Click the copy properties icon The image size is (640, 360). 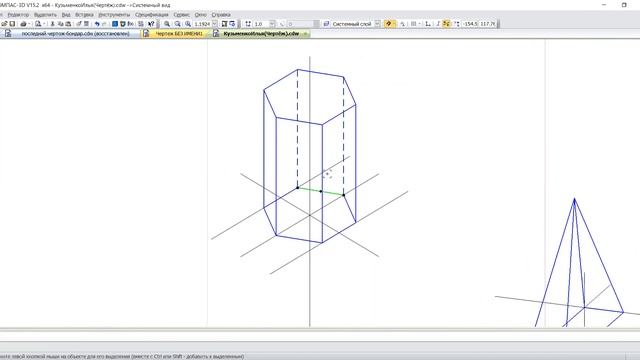tap(79, 24)
